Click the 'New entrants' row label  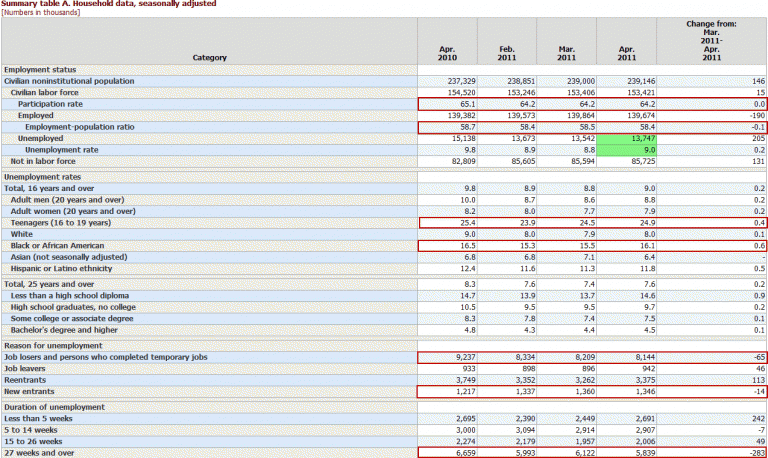point(32,392)
